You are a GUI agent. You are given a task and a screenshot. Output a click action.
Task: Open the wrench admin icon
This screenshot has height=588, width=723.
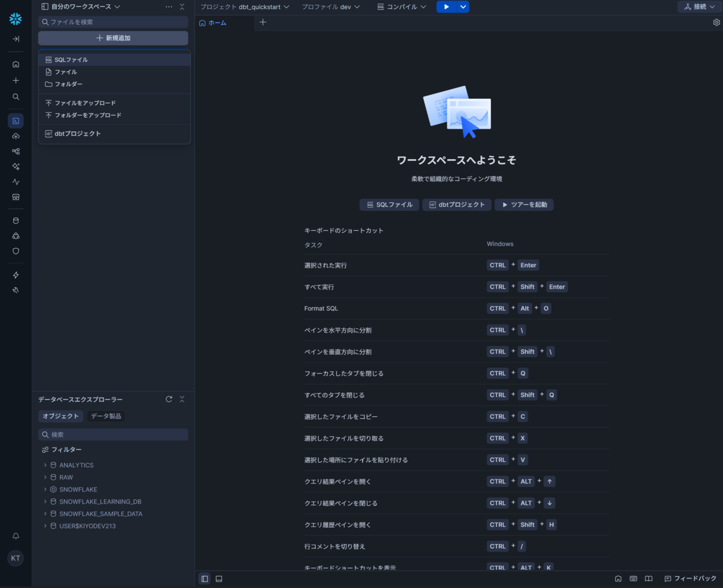click(x=16, y=290)
